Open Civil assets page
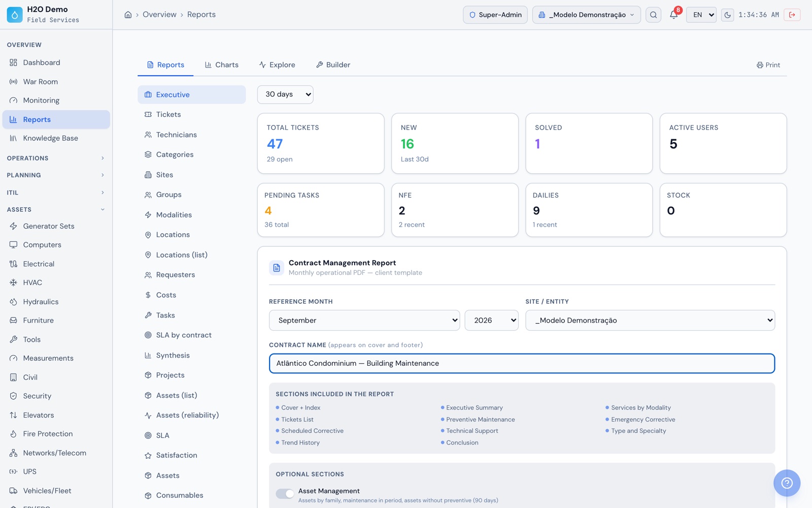 56,377
